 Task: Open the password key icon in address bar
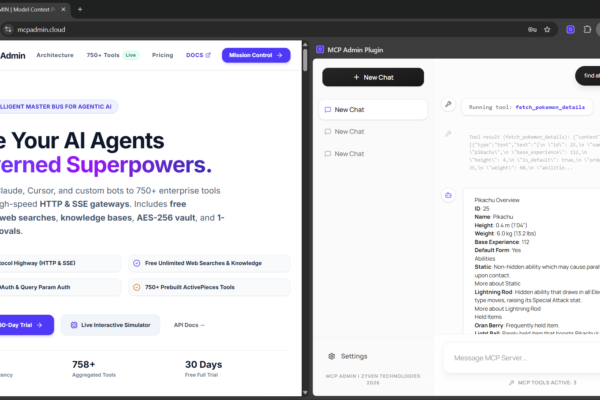pyautogui.click(x=532, y=29)
